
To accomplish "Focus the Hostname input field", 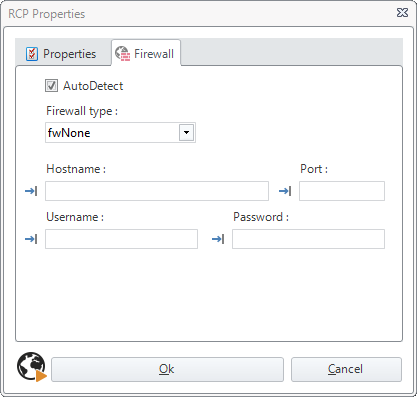I will (157, 191).
